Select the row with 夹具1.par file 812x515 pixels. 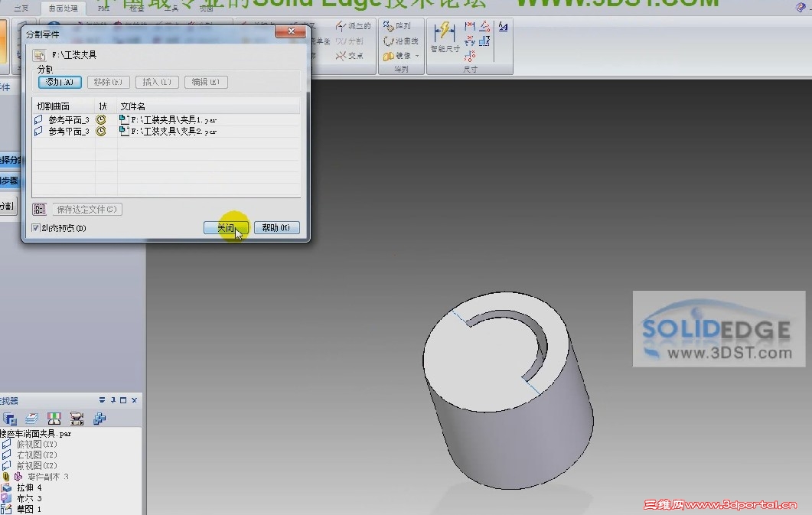(x=166, y=119)
